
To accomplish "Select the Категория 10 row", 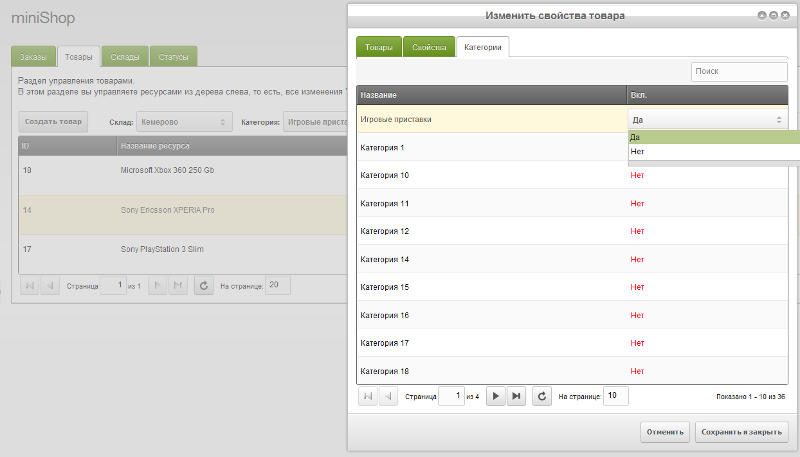I will (572, 175).
